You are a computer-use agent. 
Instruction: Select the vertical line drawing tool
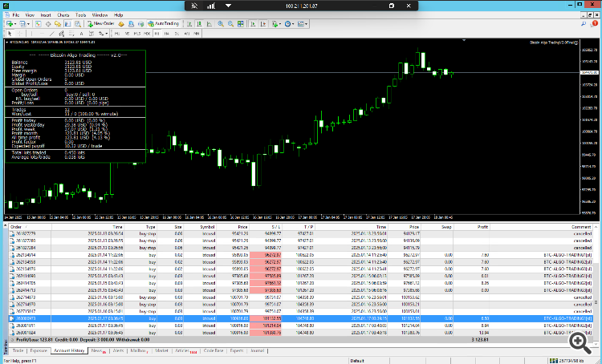click(31, 34)
